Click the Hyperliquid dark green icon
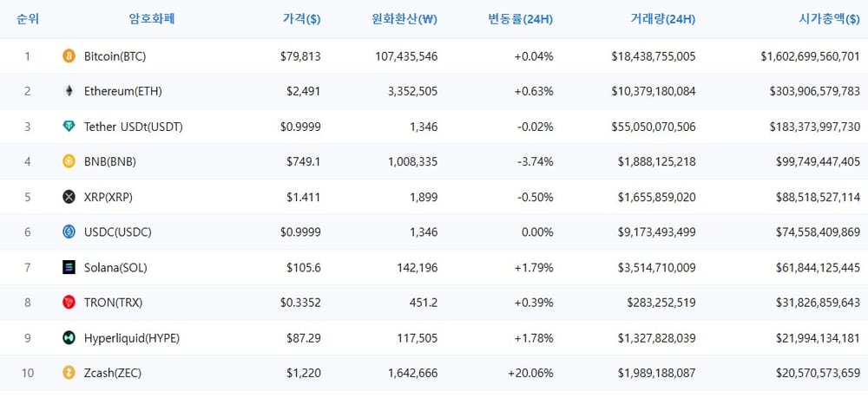This screenshot has width=868, height=398. tap(69, 338)
